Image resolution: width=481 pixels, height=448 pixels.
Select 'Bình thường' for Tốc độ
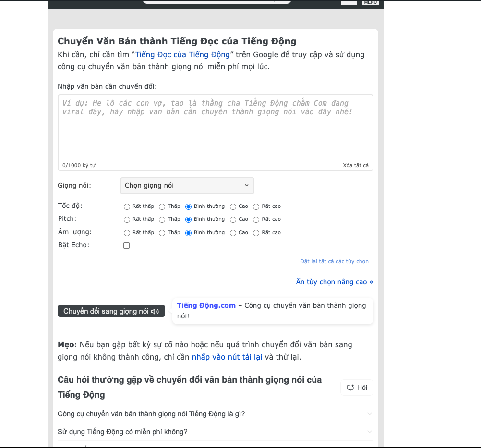point(188,206)
